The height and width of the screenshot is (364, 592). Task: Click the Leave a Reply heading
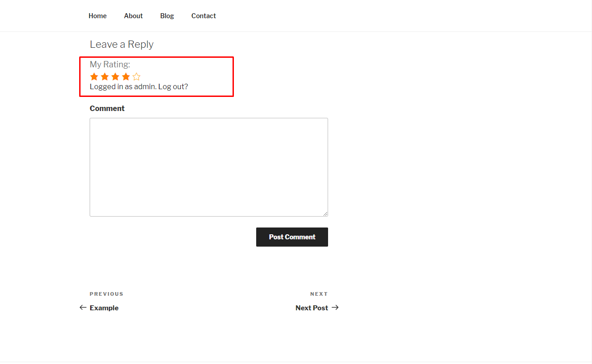tap(121, 44)
